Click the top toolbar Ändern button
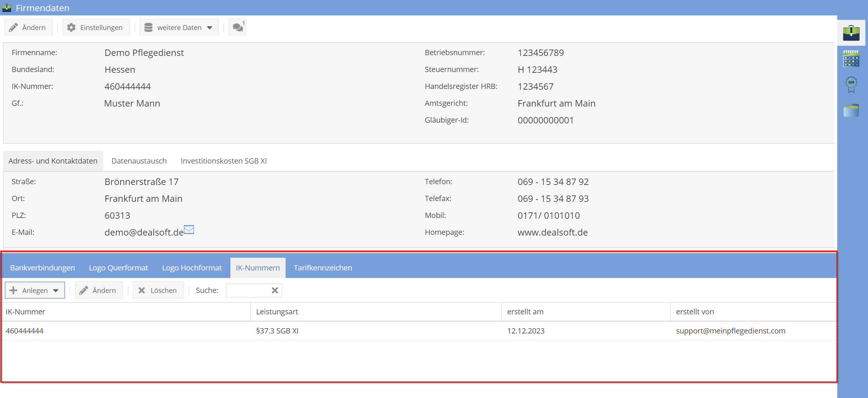This screenshot has height=398, width=868. pos(28,27)
